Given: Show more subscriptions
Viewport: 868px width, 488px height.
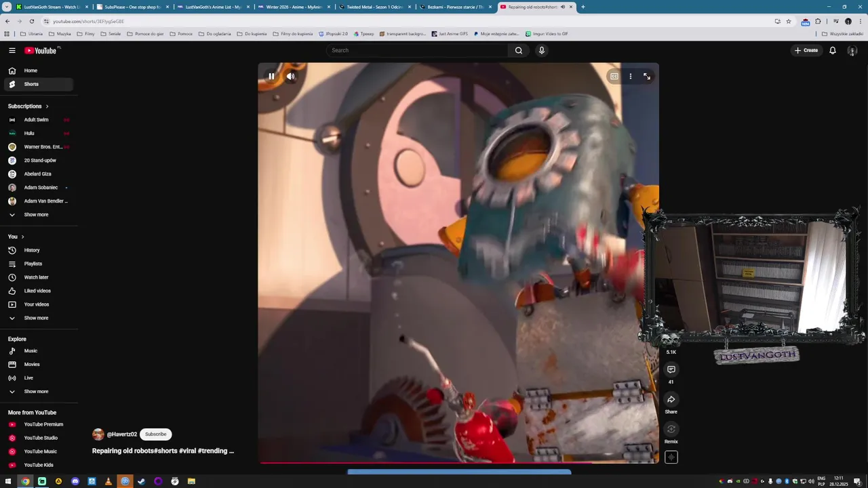Looking at the screenshot, I should click(x=39, y=215).
